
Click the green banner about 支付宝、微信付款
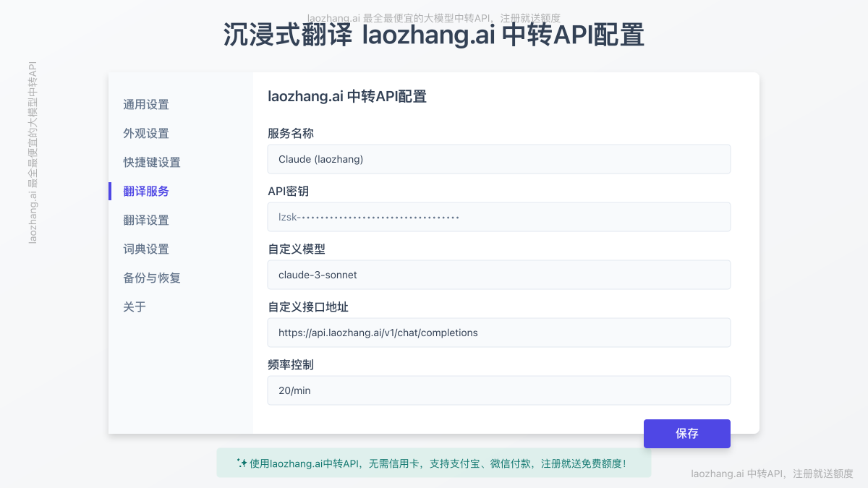point(434,463)
